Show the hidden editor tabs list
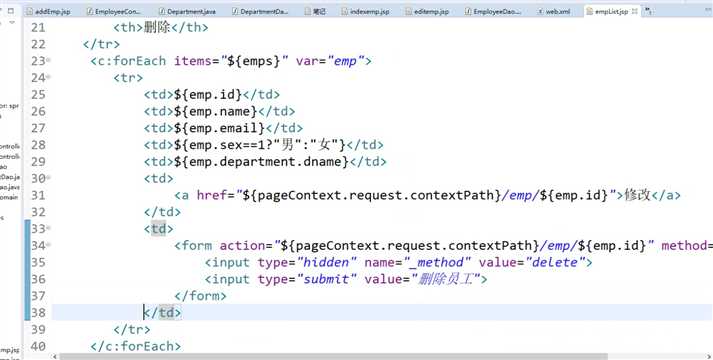The height and width of the screenshot is (360, 713). [x=649, y=10]
